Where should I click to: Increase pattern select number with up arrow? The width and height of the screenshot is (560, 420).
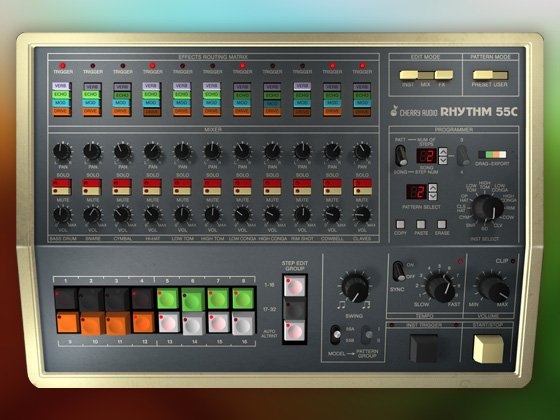click(432, 188)
